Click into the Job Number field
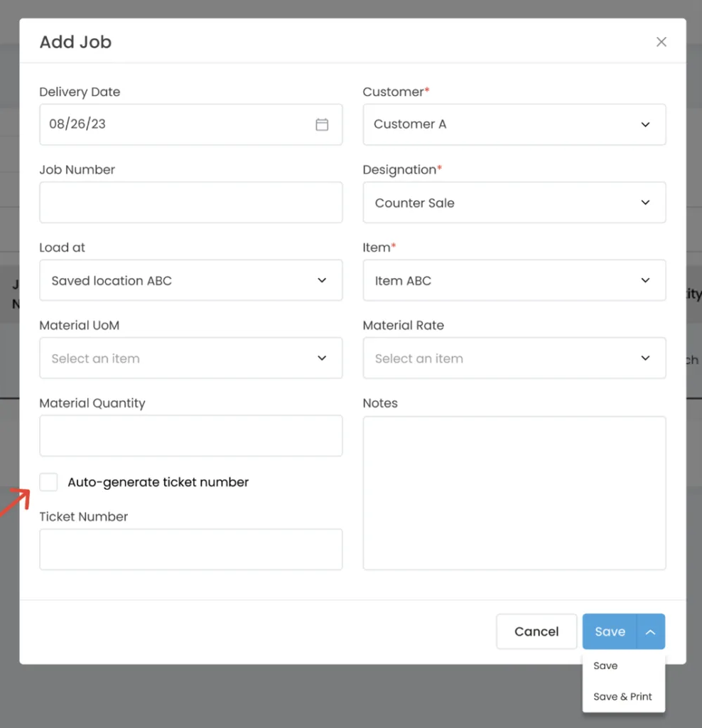 point(190,202)
